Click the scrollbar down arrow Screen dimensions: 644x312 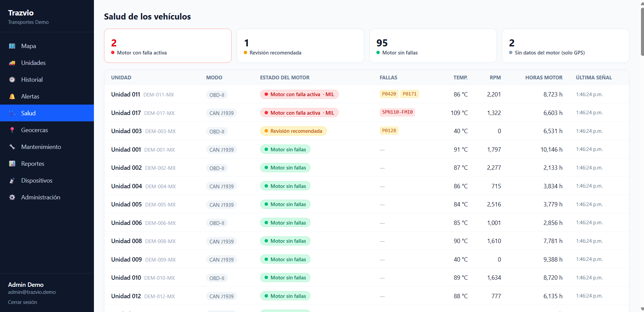point(642,309)
